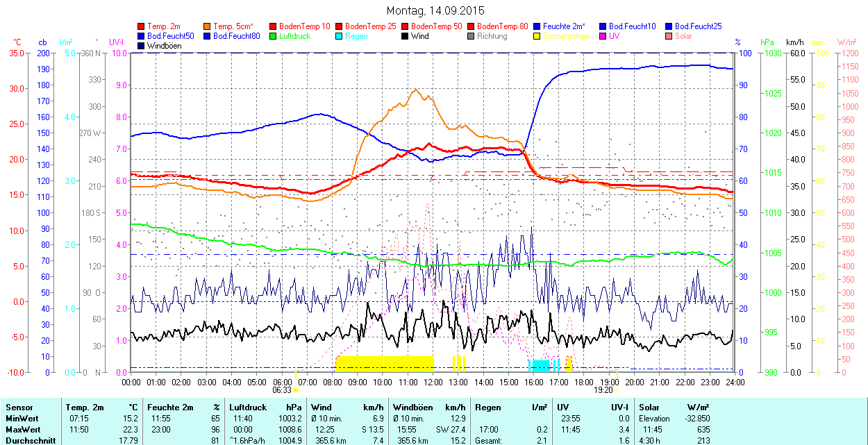Screen dimensions: 868x445
Task: Click the black Wind legend swatch
Action: point(404,36)
